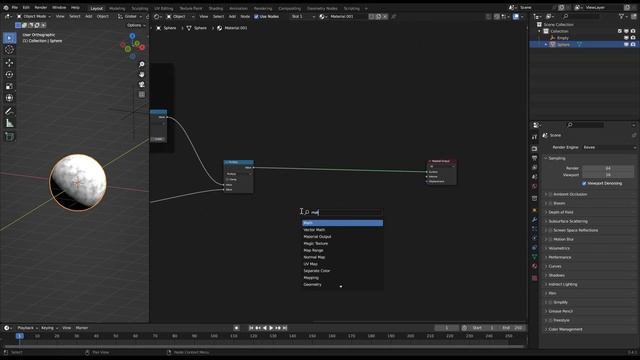Open the File menu
This screenshot has height=360, width=640.
[x=15, y=7]
